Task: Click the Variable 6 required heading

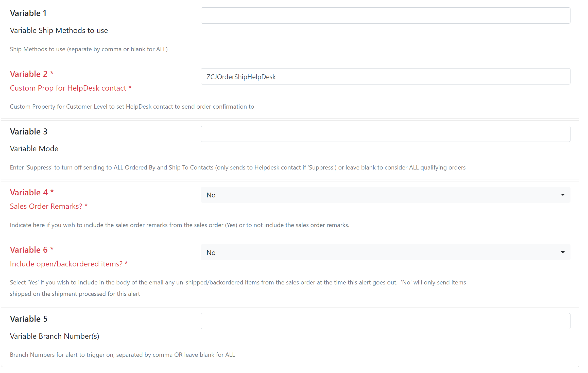Action: coord(32,250)
